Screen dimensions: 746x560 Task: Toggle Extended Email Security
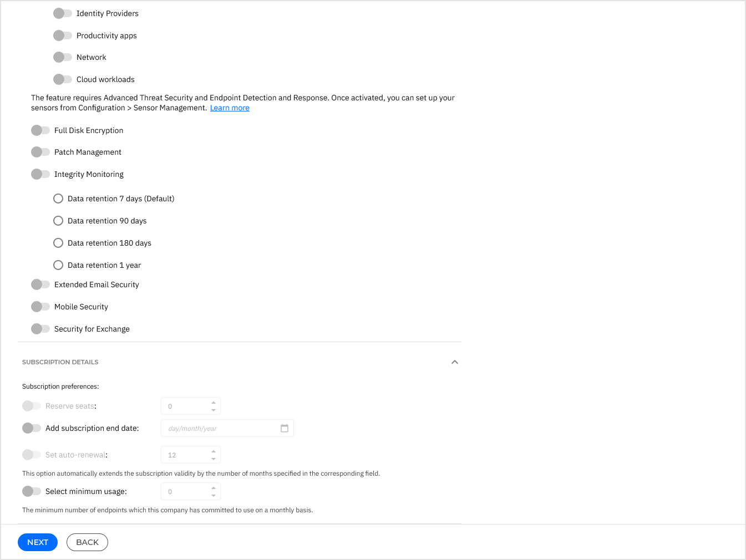coord(41,284)
